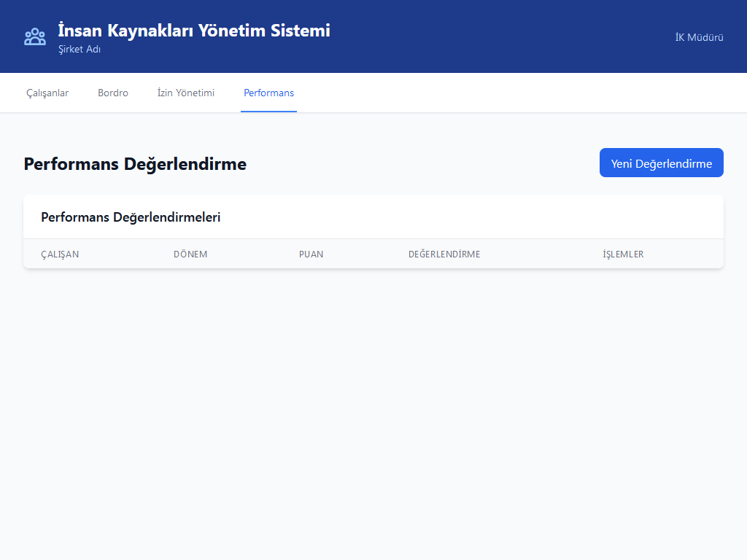Image resolution: width=747 pixels, height=560 pixels.
Task: Click the blue underline beneath the Performans tab
Action: (x=268, y=112)
